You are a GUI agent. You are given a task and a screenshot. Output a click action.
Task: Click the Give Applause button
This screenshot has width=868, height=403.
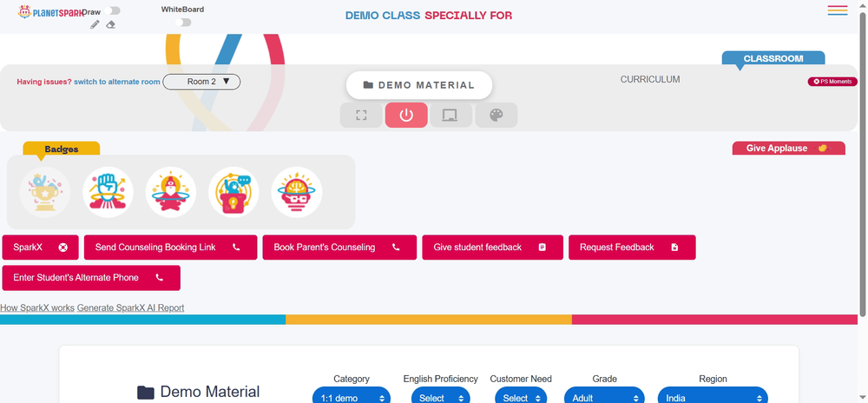pos(788,149)
